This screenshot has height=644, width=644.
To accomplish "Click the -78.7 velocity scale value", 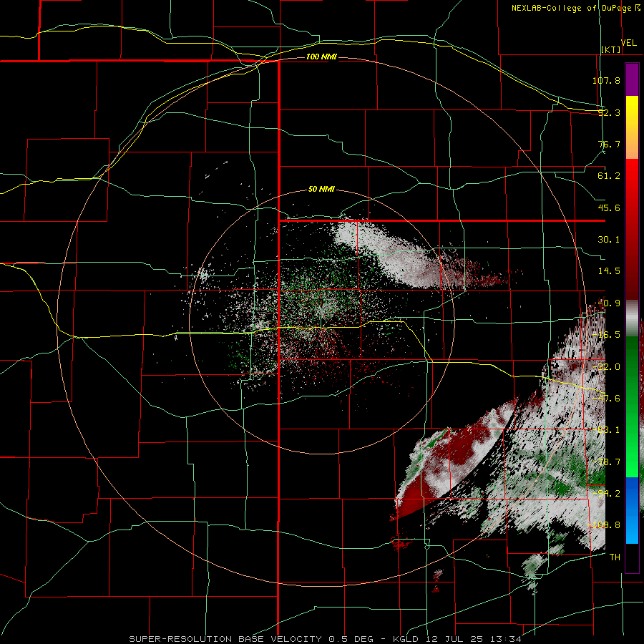I will click(606, 462).
